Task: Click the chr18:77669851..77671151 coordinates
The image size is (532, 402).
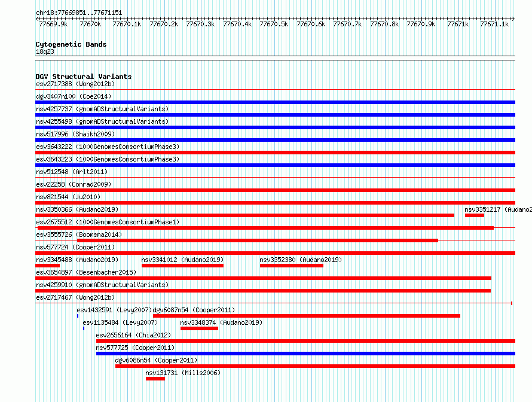Action: (79, 13)
